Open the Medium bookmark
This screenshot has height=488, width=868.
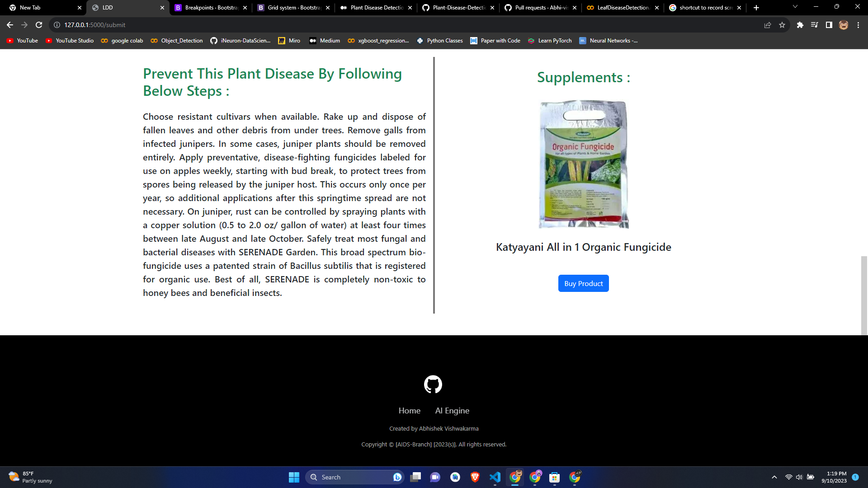pos(325,41)
